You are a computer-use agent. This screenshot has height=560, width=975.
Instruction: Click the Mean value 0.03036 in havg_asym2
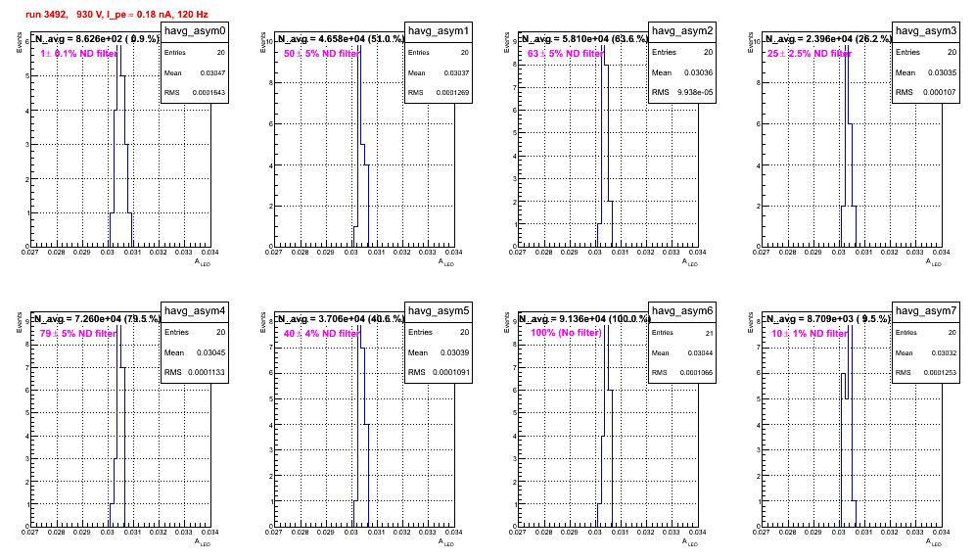tap(698, 72)
